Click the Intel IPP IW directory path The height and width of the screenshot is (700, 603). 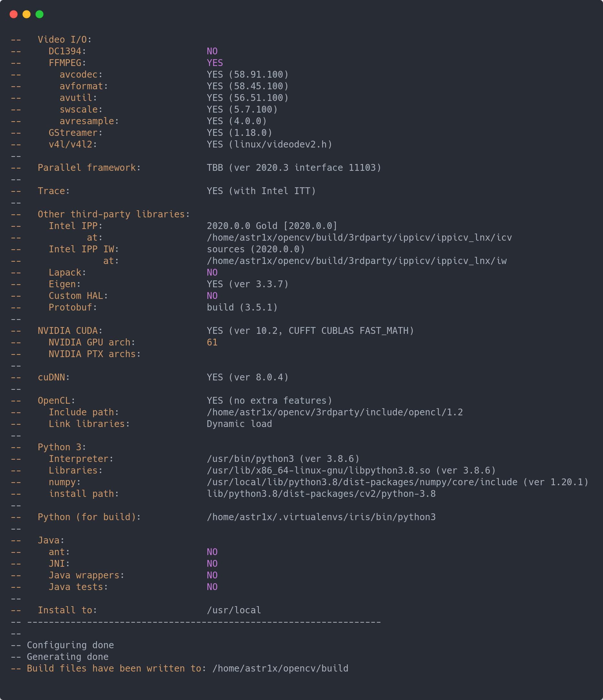click(356, 261)
